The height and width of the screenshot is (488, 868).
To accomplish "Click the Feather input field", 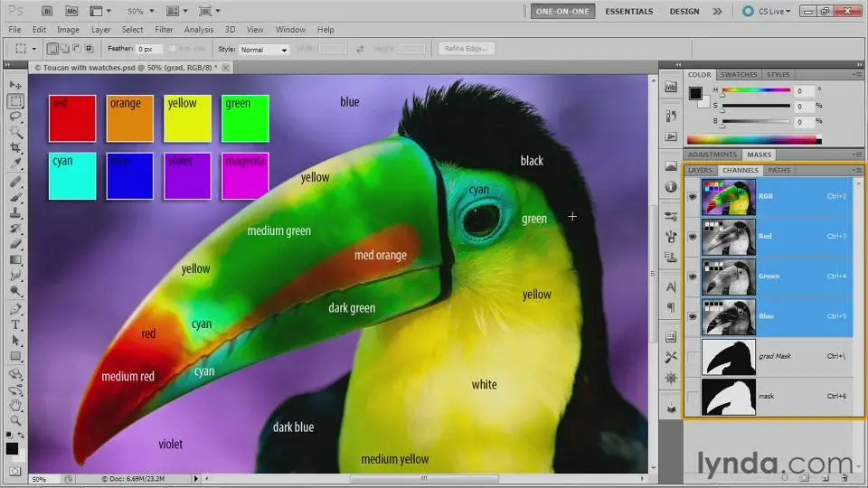I will [149, 49].
